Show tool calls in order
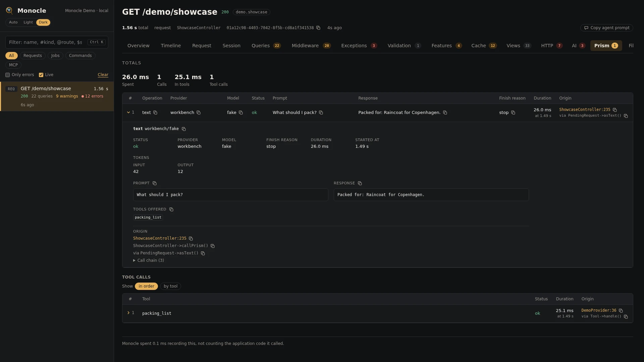The height and width of the screenshot is (362, 644). click(146, 286)
